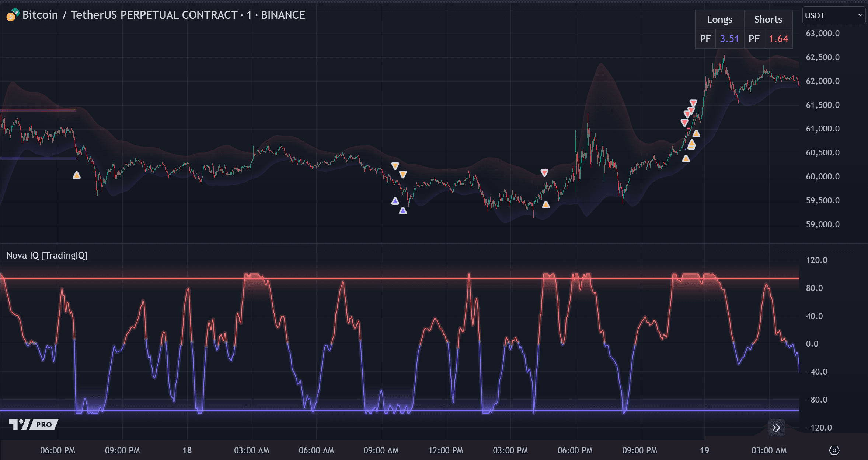Select the Nova IQ [TradingIQ] indicator title
Screen dimensions: 868x460
pos(47,255)
